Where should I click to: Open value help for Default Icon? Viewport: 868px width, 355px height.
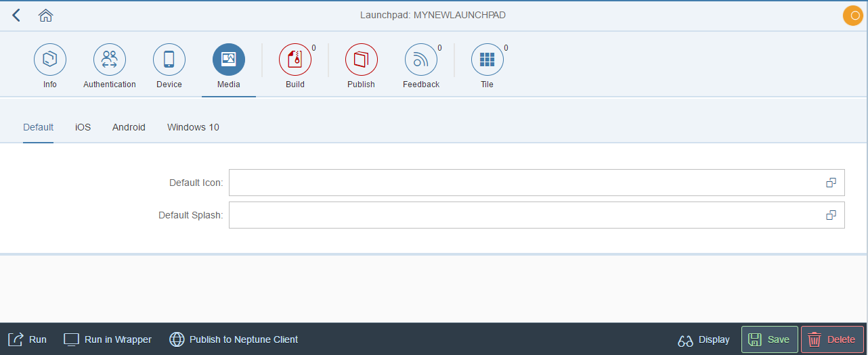point(831,183)
